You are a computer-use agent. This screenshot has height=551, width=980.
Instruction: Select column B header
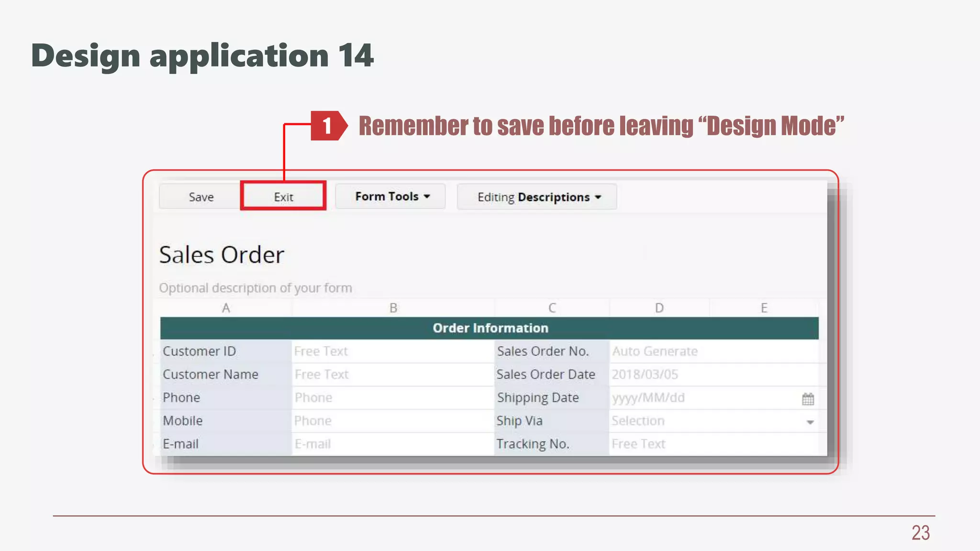(x=393, y=308)
